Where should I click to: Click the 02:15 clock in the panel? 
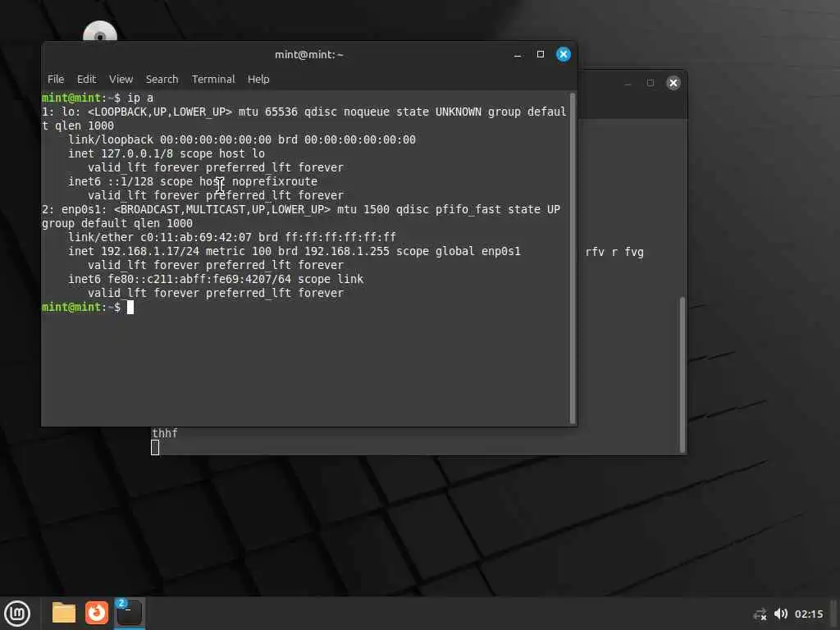(x=808, y=614)
